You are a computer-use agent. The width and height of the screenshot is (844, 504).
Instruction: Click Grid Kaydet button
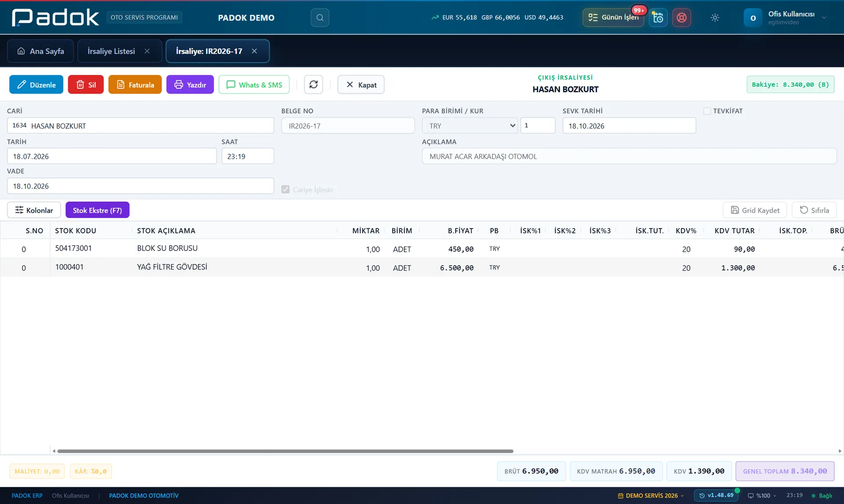(755, 210)
